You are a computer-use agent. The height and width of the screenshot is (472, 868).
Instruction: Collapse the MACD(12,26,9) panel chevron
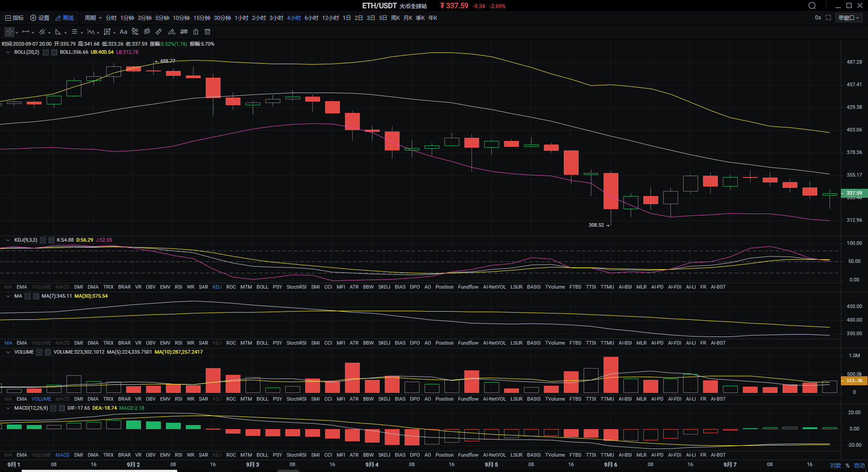(8, 408)
